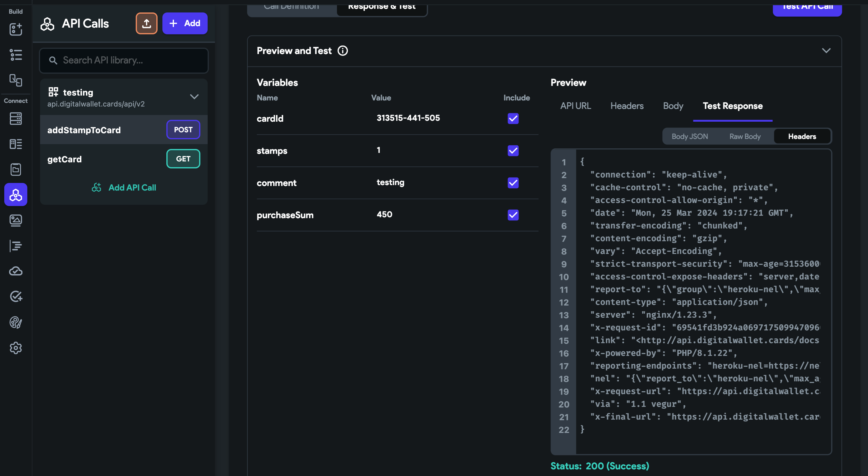Open the Widget Palette add-widget icon
This screenshot has width=868, height=476.
pos(15,29)
